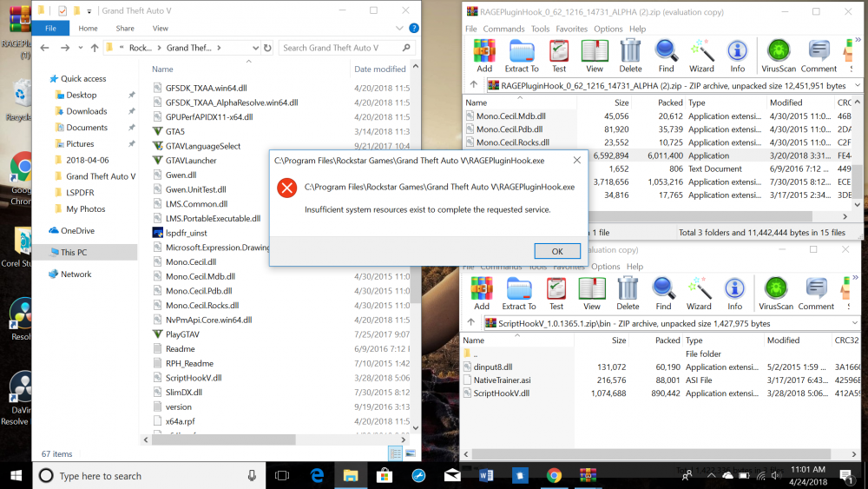
Task: Sort ScriptHookV list by Modified column
Action: pos(783,340)
